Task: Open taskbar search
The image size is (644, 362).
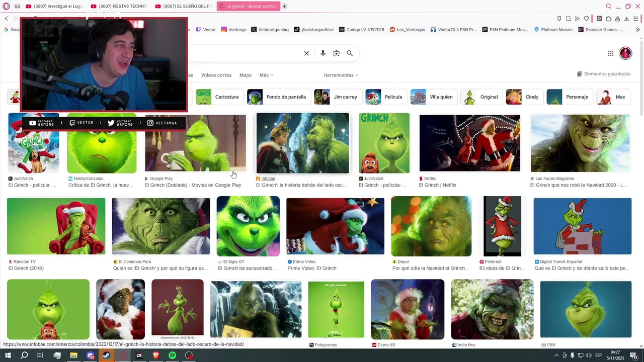Action: (x=24, y=355)
